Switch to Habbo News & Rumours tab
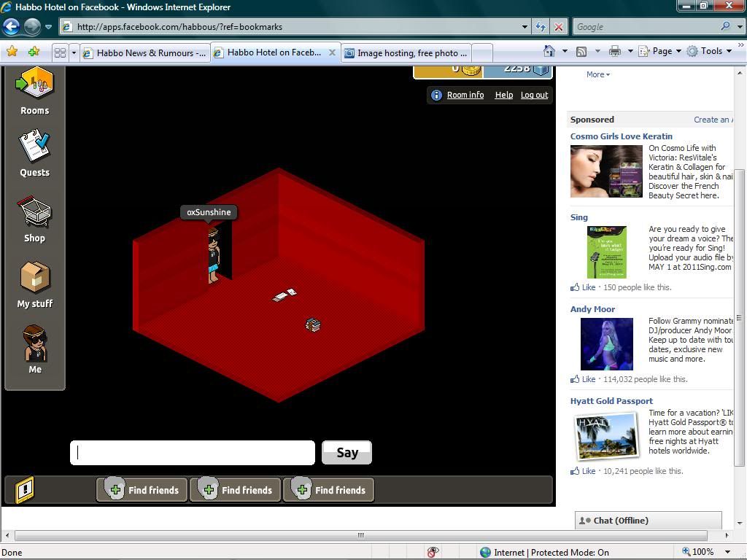747x560 pixels. click(x=145, y=52)
